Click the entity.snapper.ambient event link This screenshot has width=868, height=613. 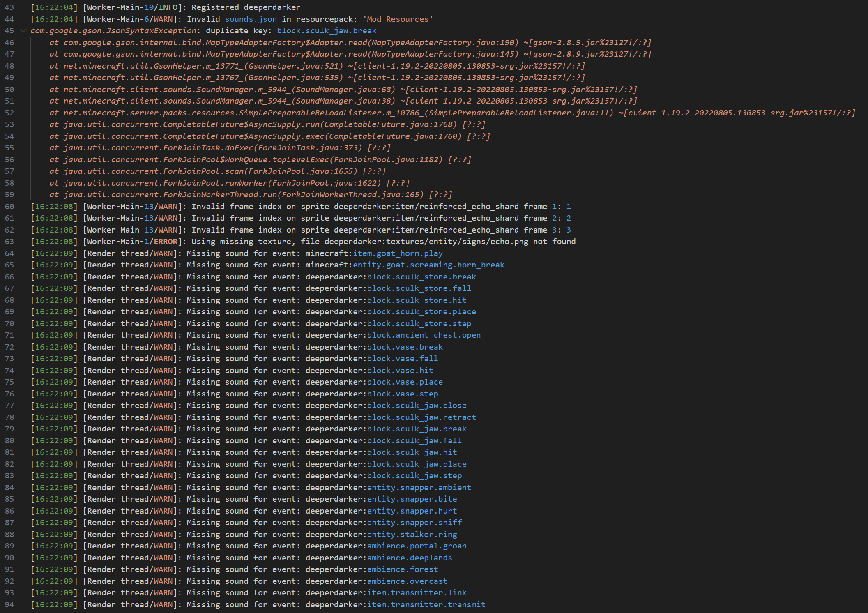[x=419, y=488]
